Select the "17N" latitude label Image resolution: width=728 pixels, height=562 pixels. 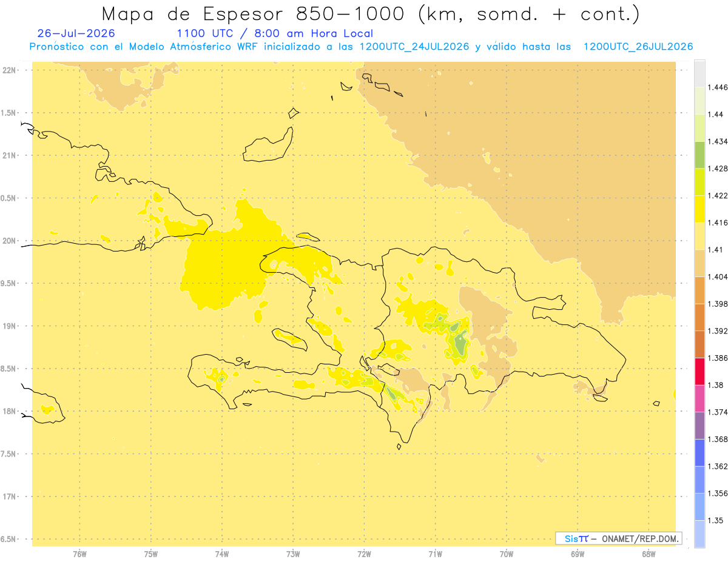(x=10, y=497)
